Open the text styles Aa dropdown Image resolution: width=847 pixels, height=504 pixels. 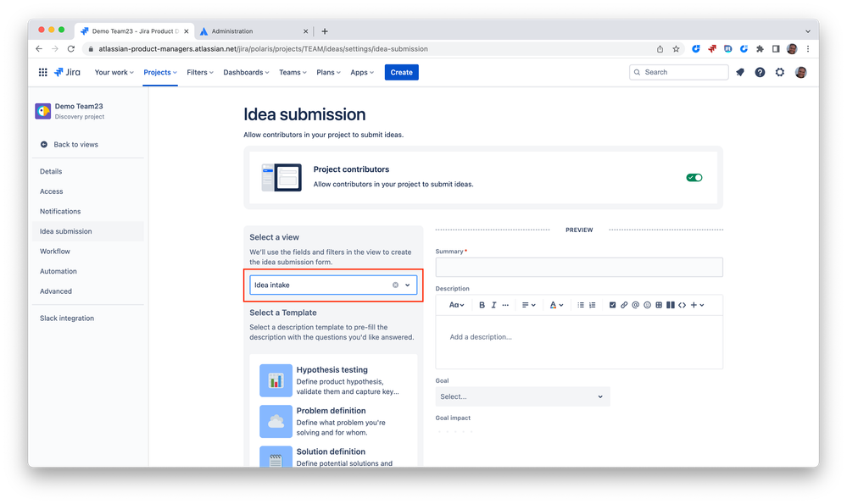pos(456,305)
